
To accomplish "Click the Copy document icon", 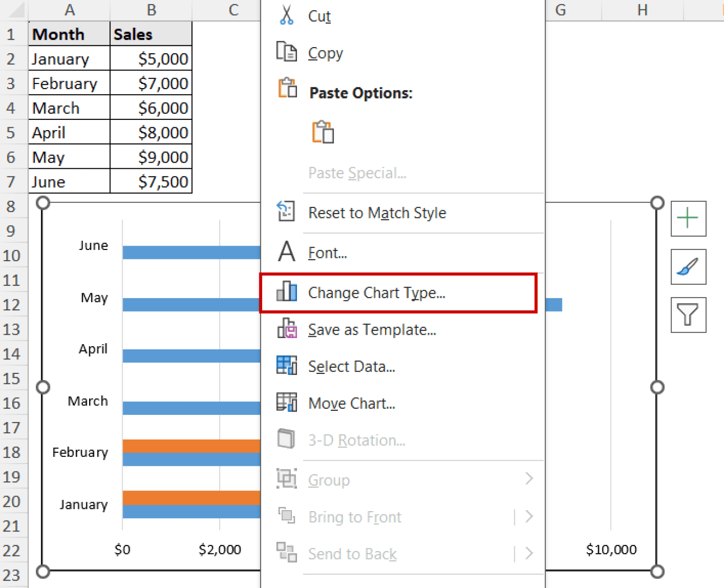I will pyautogui.click(x=287, y=53).
